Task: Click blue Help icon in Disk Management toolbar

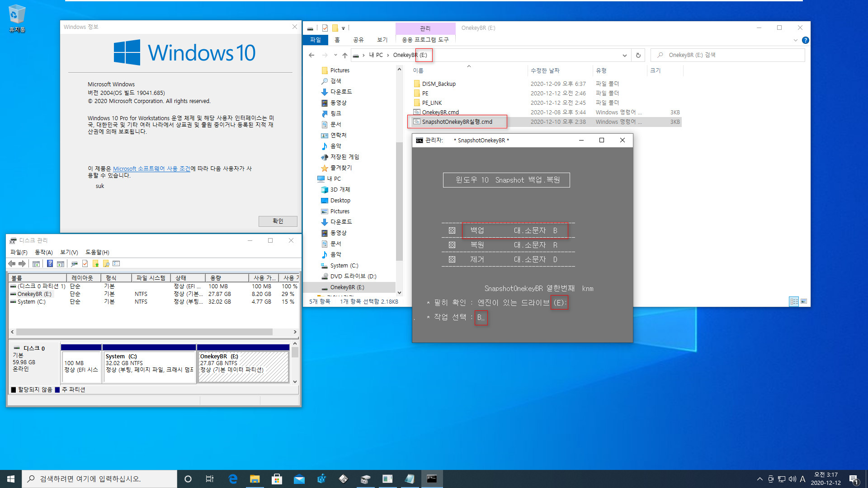Action: (50, 264)
